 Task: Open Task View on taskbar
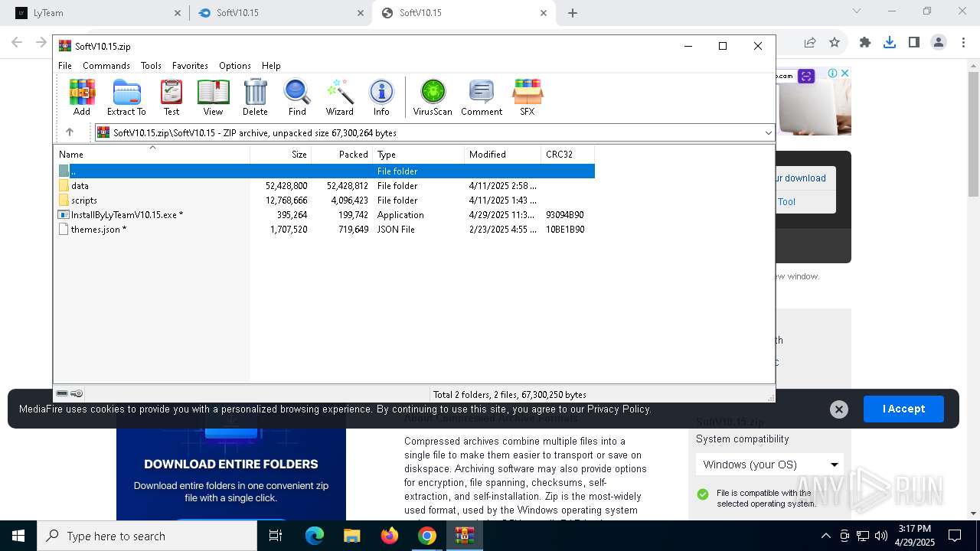tap(276, 536)
